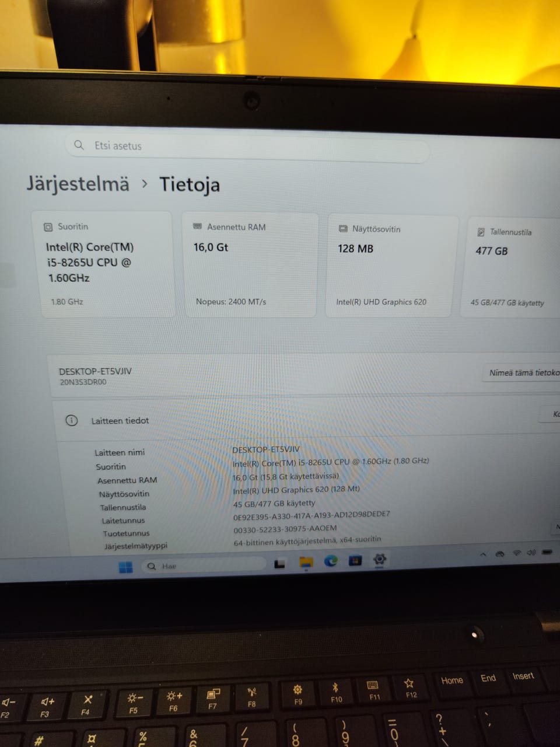
Task: Click the model number '20N3S3DR00'
Action: point(83,383)
